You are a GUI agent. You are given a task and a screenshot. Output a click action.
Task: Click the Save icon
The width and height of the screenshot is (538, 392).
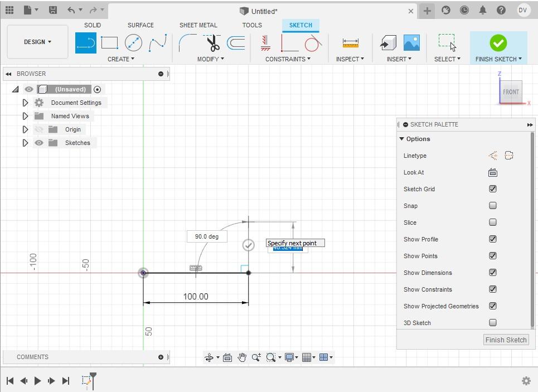(53, 10)
